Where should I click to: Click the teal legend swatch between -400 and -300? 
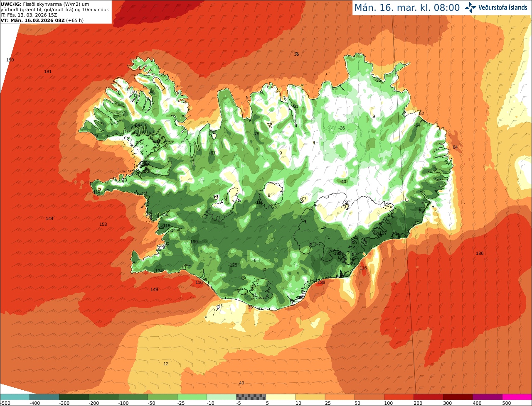pos(44,396)
